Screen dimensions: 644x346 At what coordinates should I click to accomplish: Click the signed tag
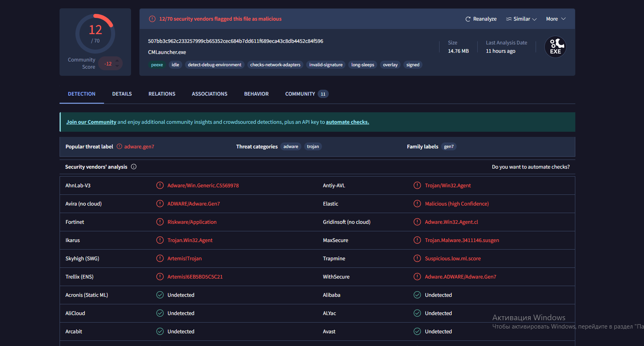(413, 65)
